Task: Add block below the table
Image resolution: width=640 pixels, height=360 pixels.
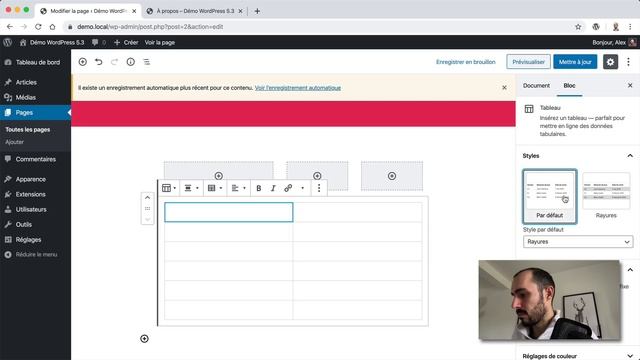Action: click(144, 339)
